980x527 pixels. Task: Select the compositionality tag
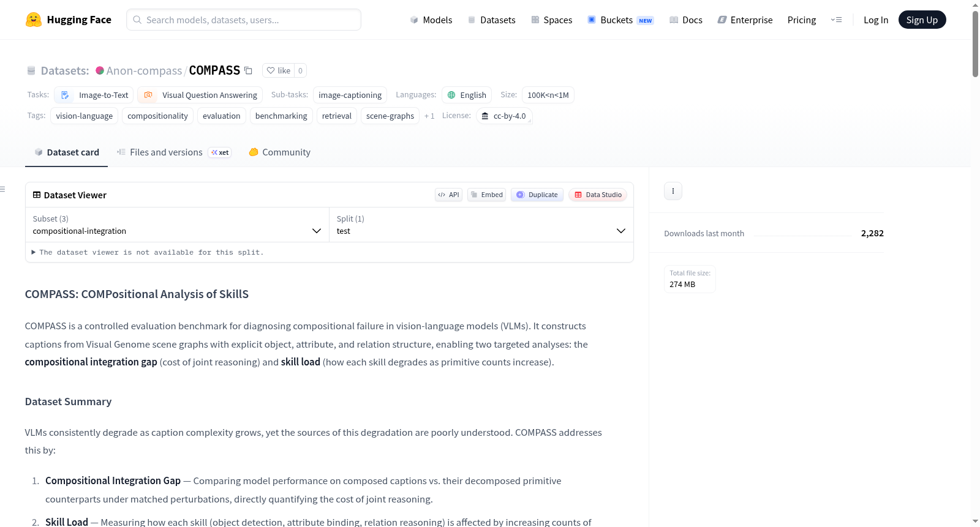click(x=157, y=116)
